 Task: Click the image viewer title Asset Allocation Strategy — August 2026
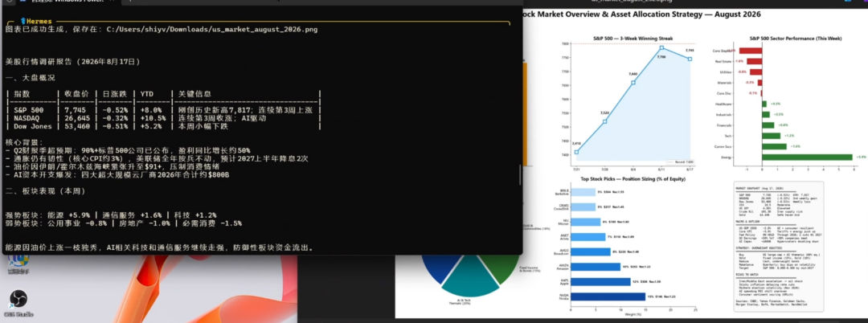coord(642,14)
